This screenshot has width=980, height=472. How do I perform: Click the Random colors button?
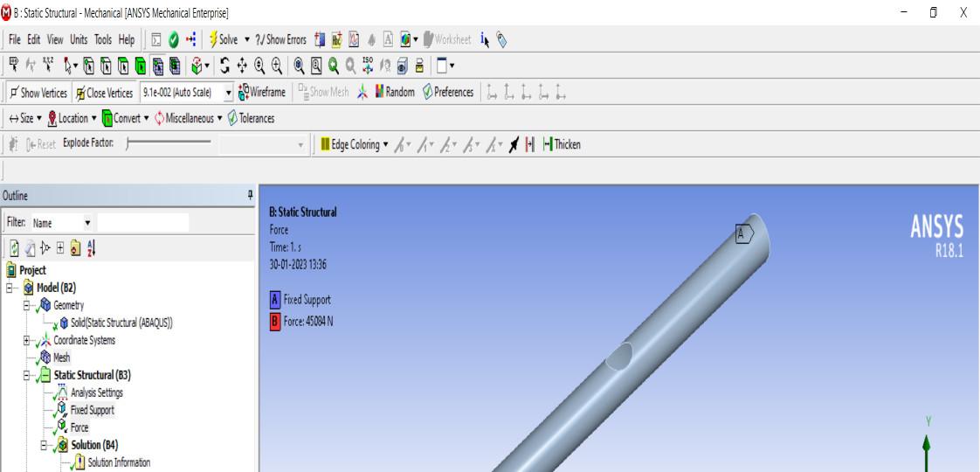tap(395, 93)
